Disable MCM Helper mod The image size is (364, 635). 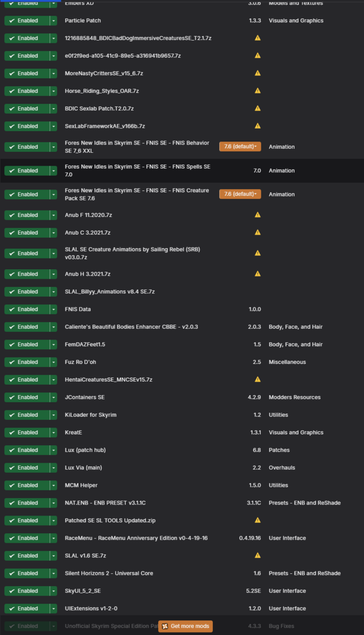coord(26,485)
